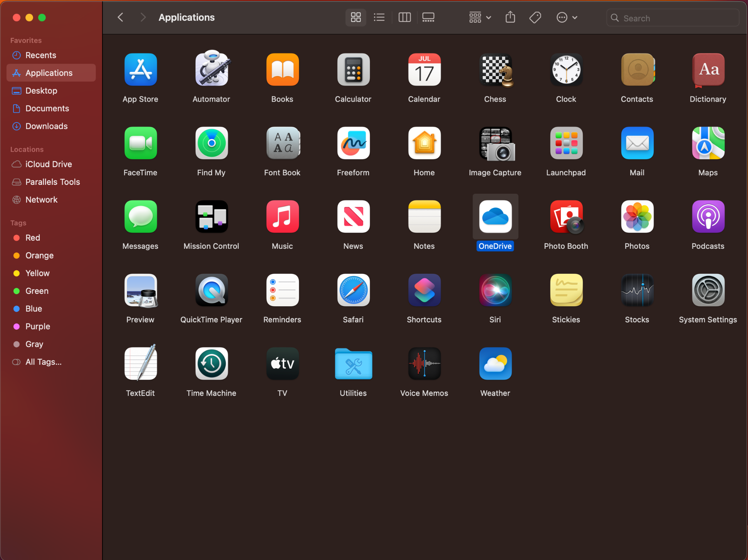This screenshot has height=560, width=748.
Task: Switch to gallery view
Action: coord(428,17)
